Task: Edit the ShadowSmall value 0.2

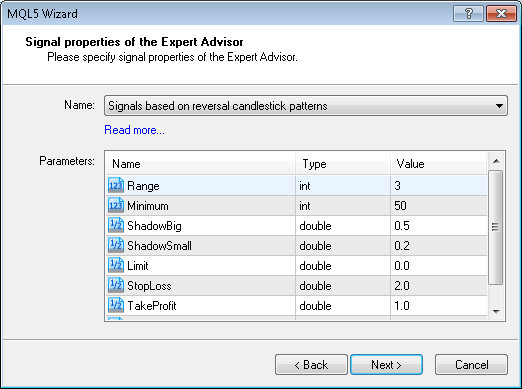Action: point(438,246)
